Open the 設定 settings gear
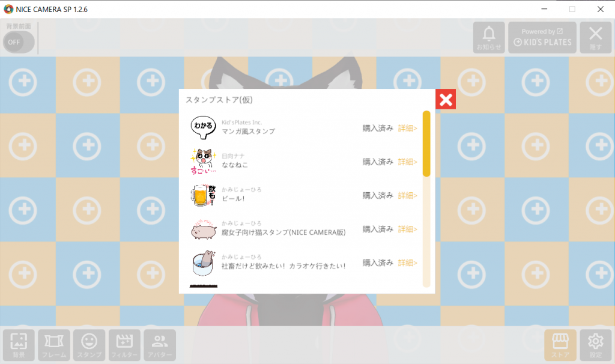 (x=595, y=345)
